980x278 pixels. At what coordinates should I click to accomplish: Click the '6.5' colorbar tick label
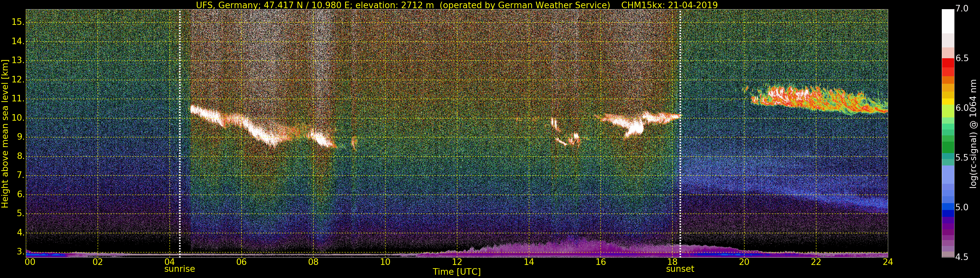pyautogui.click(x=962, y=58)
